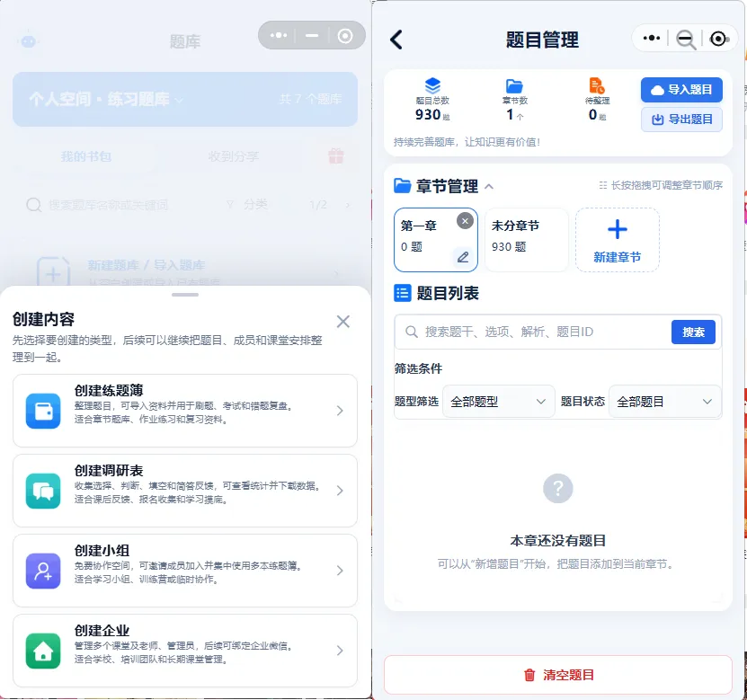Viewport: 747px width, 700px height.
Task: Expand 创建企业 via its right chevron
Action: [x=340, y=651]
